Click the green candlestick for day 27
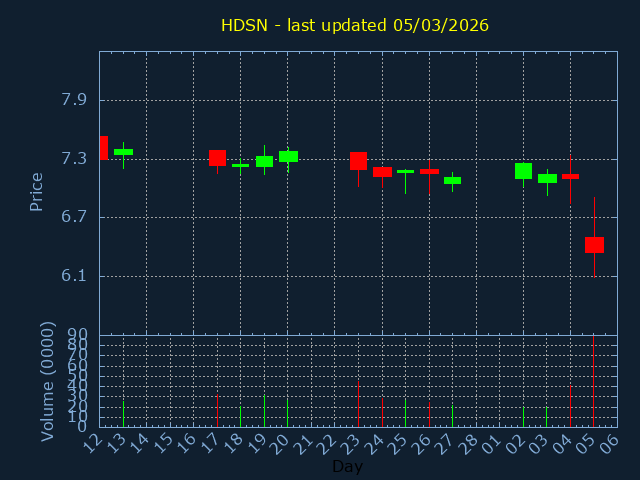This screenshot has height=480, width=640. pos(452,182)
